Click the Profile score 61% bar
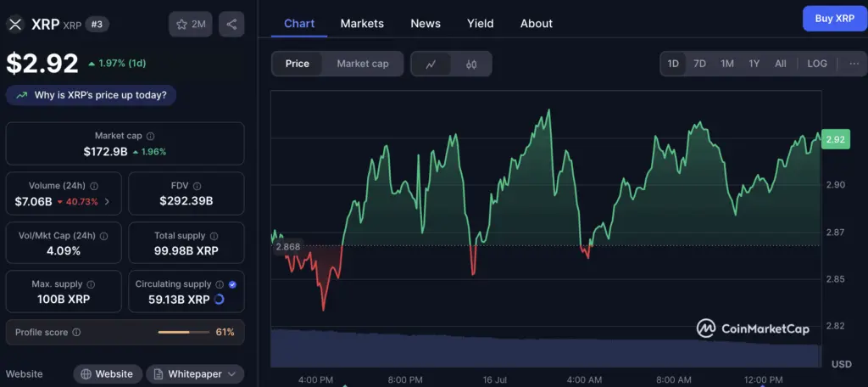Image resolution: width=868 pixels, height=387 pixels. click(185, 332)
